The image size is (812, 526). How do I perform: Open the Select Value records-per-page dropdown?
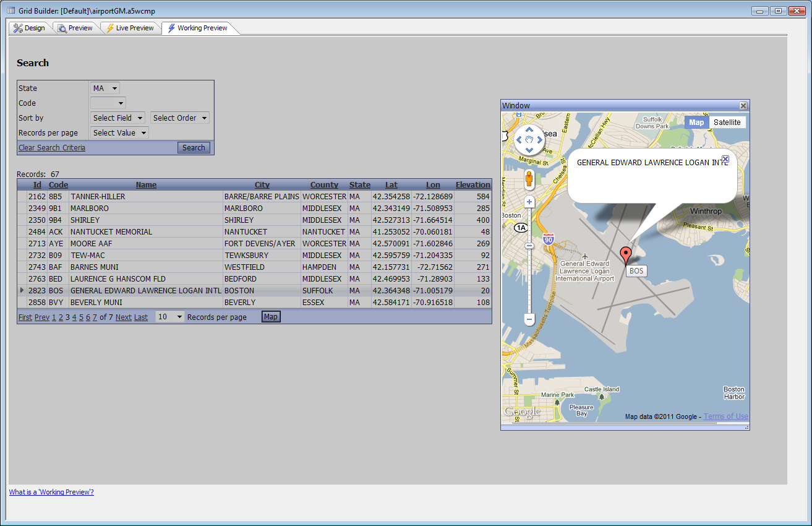[x=119, y=132]
